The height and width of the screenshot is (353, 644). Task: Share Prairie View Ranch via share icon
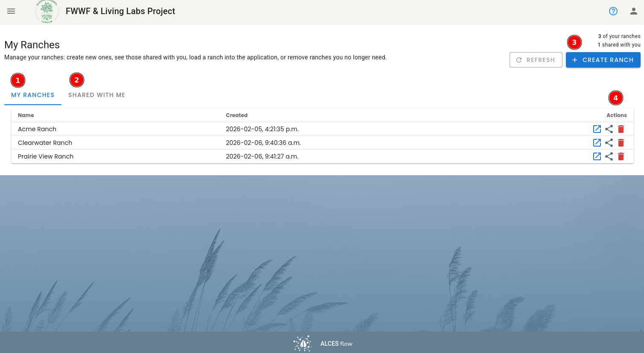[609, 156]
